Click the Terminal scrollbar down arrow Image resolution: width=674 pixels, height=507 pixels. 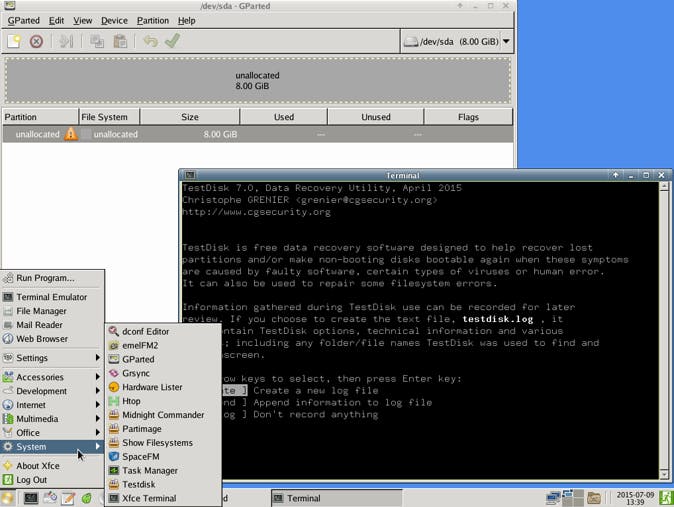coord(664,474)
